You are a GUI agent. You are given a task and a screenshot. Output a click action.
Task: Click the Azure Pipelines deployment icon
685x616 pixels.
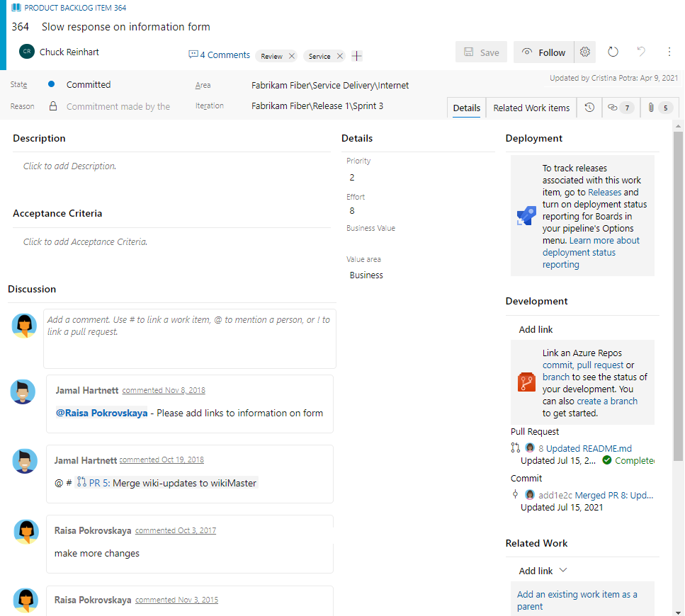click(526, 216)
